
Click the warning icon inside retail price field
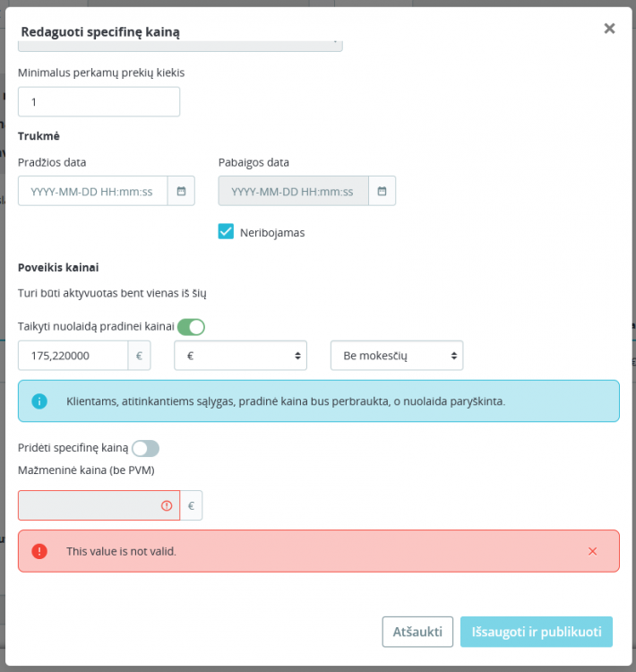pos(167,505)
